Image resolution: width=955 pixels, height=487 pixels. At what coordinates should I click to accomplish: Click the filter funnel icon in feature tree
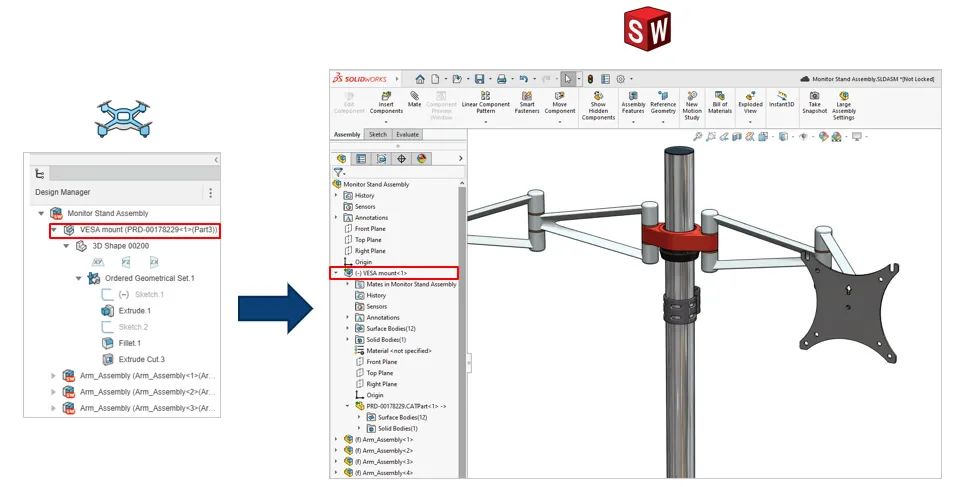pos(338,172)
